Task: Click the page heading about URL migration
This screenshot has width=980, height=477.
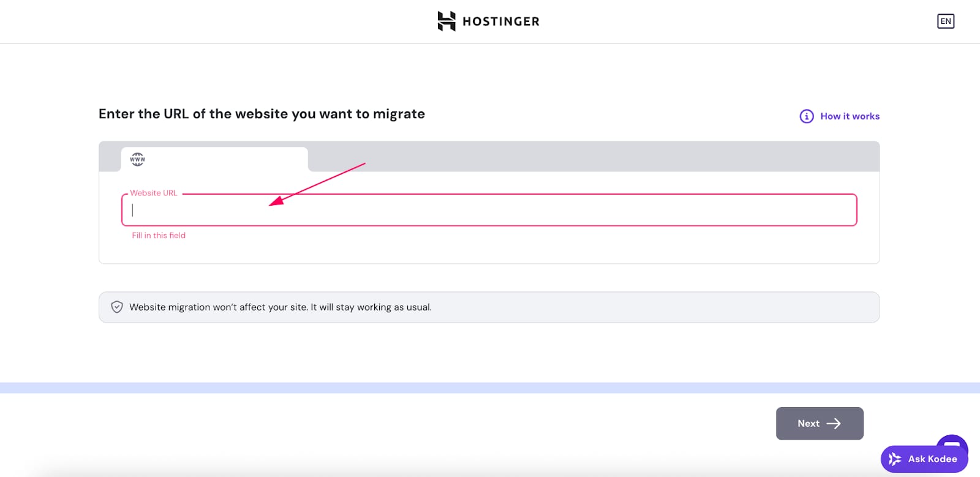Action: [262, 115]
